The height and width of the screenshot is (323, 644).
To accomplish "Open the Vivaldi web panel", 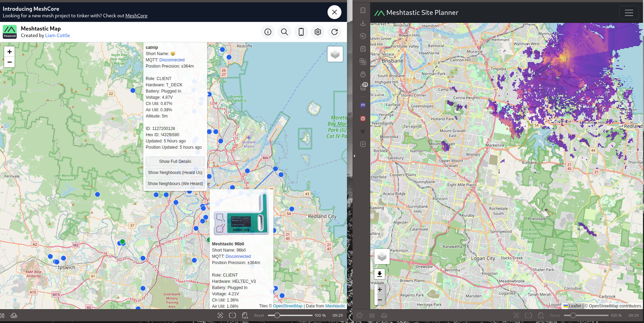I will point(363,119).
